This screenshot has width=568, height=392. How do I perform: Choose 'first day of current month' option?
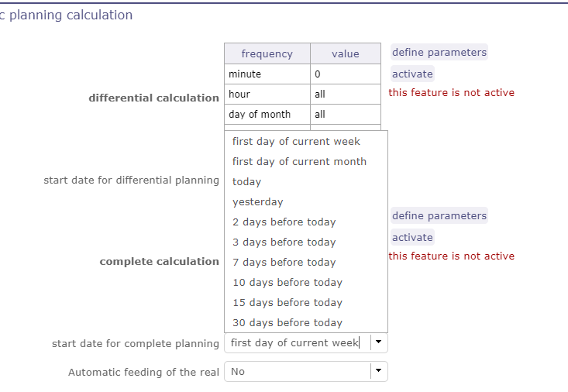click(299, 162)
